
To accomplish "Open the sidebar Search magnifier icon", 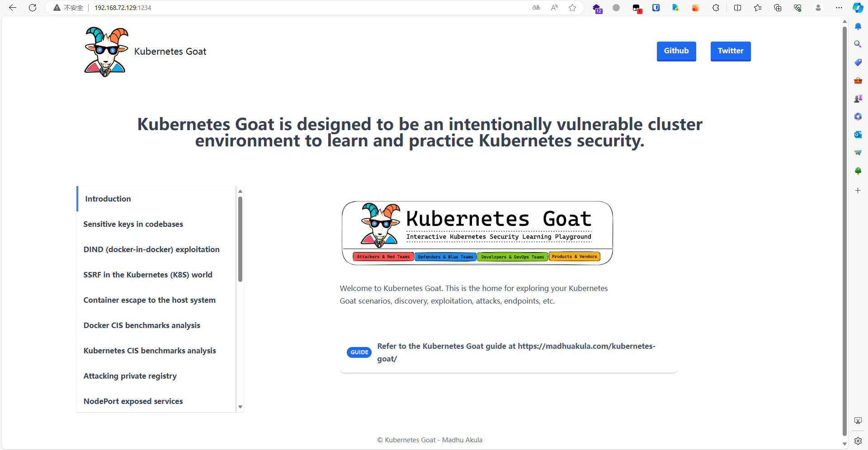I will [x=858, y=44].
